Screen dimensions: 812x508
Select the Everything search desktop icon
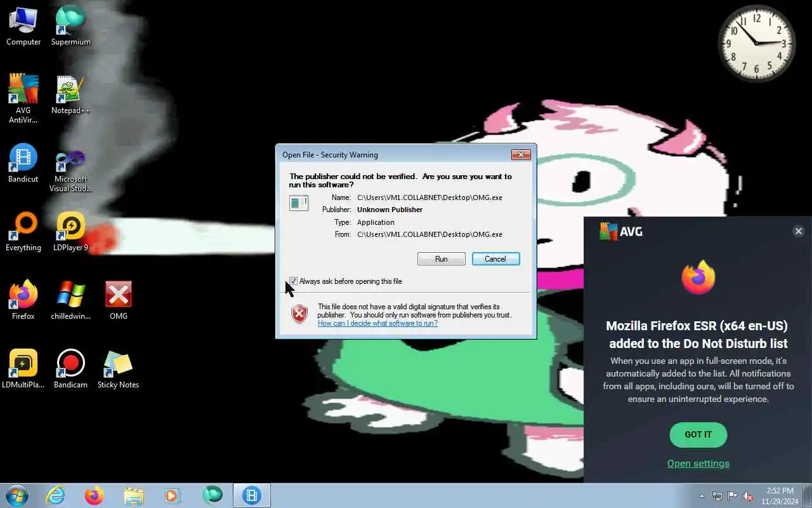(23, 232)
